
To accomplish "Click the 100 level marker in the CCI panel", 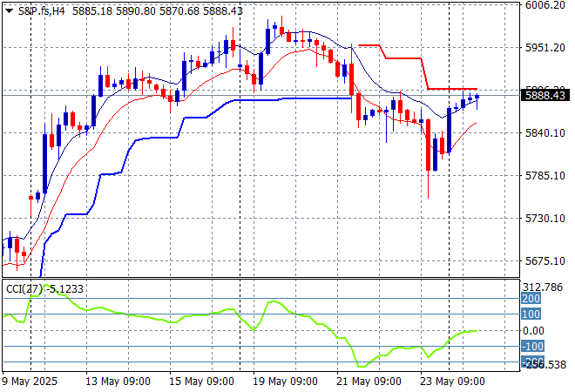I will pos(531,314).
